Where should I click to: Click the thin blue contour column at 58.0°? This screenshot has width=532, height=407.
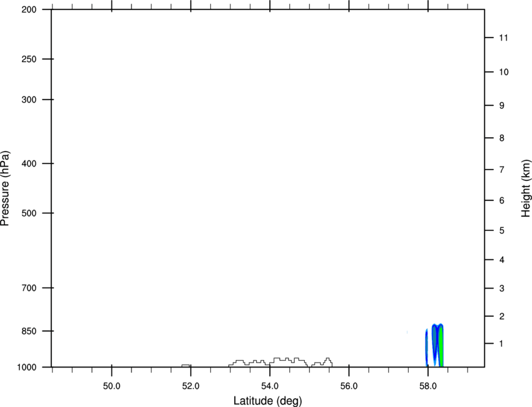(426, 348)
